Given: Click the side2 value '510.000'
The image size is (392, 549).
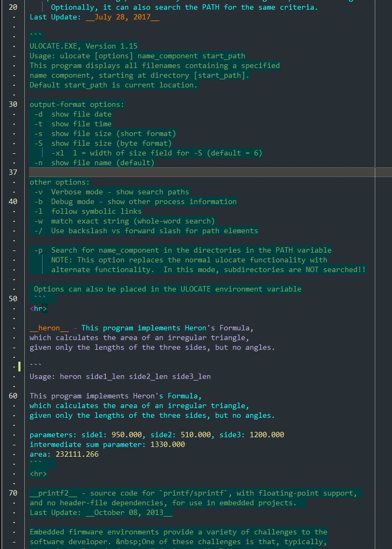Looking at the screenshot, I should tap(196, 435).
